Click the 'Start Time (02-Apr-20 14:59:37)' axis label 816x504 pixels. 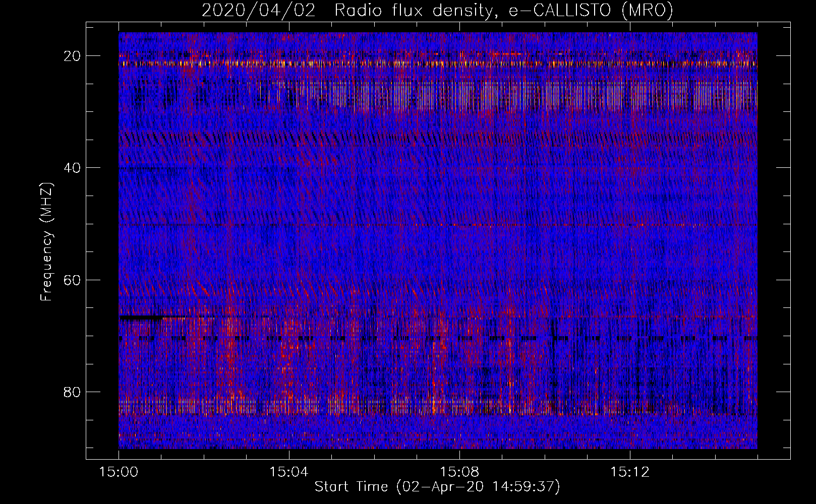pyautogui.click(x=437, y=487)
